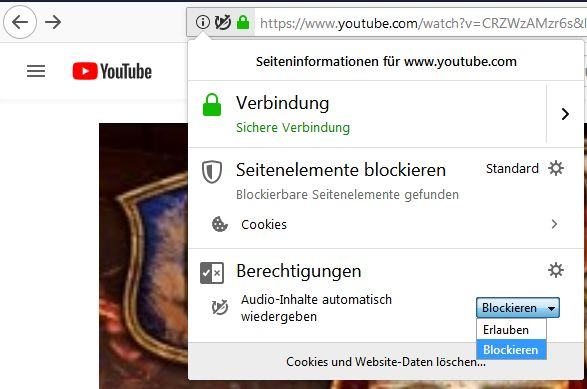Go to the YouTube home logo
This screenshot has height=389, width=587.
tap(112, 71)
